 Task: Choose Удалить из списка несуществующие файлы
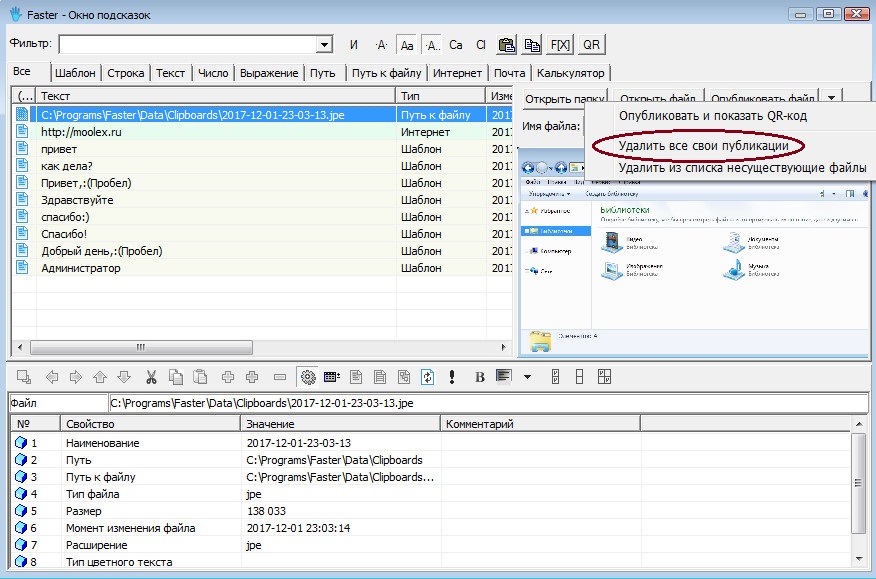[x=742, y=168]
